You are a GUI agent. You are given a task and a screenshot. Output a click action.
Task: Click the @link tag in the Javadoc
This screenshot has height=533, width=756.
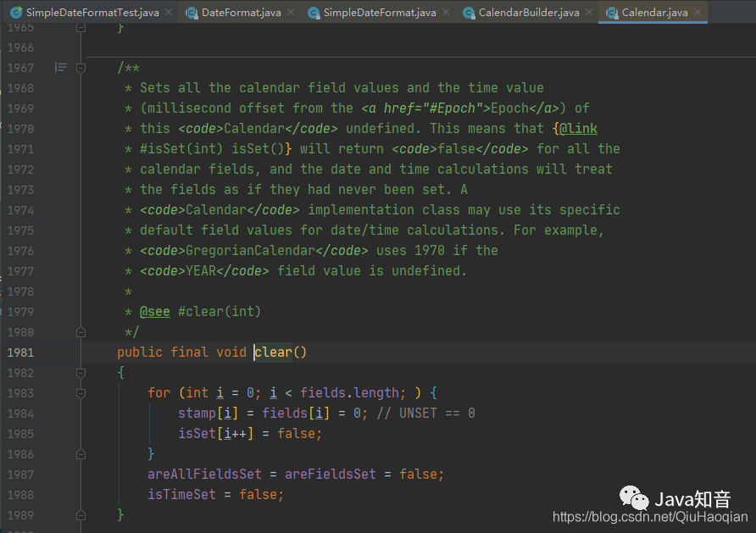click(578, 129)
